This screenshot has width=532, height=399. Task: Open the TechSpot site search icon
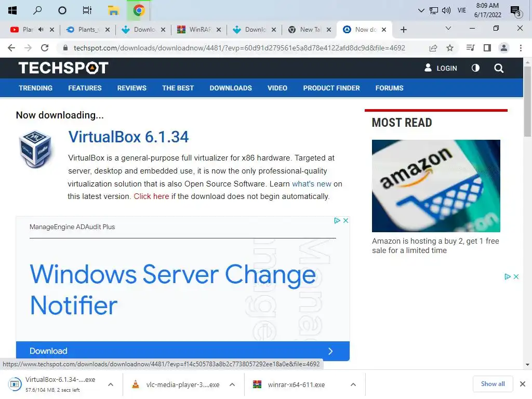coord(499,68)
